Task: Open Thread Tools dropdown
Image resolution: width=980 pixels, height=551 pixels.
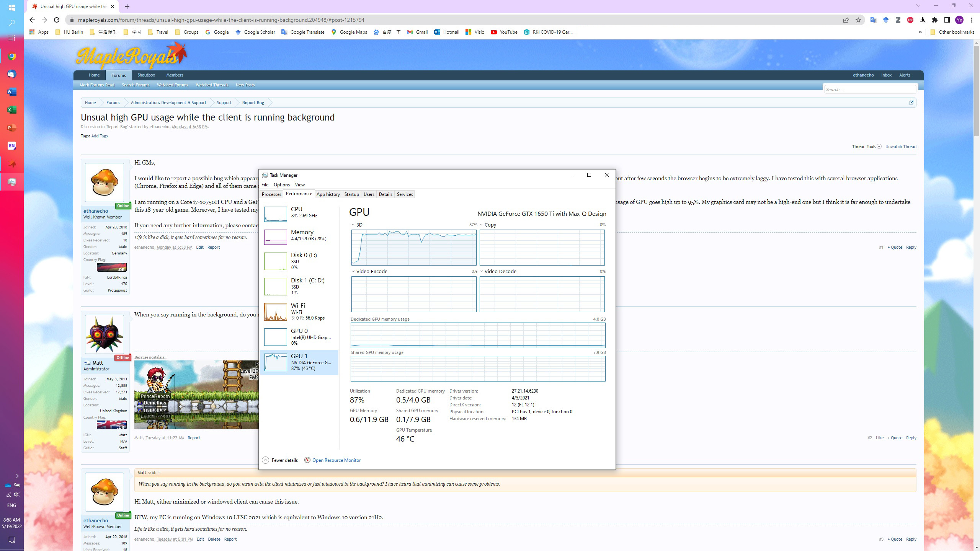Action: tap(866, 147)
